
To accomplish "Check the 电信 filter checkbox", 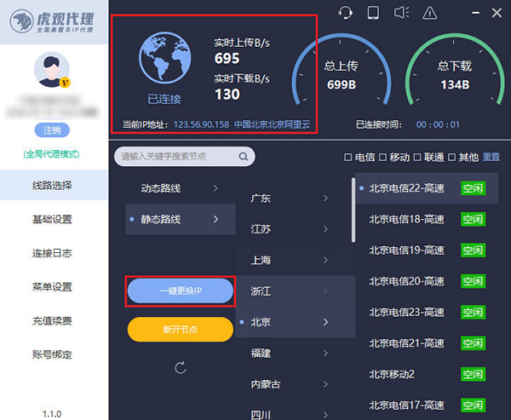I will 348,158.
